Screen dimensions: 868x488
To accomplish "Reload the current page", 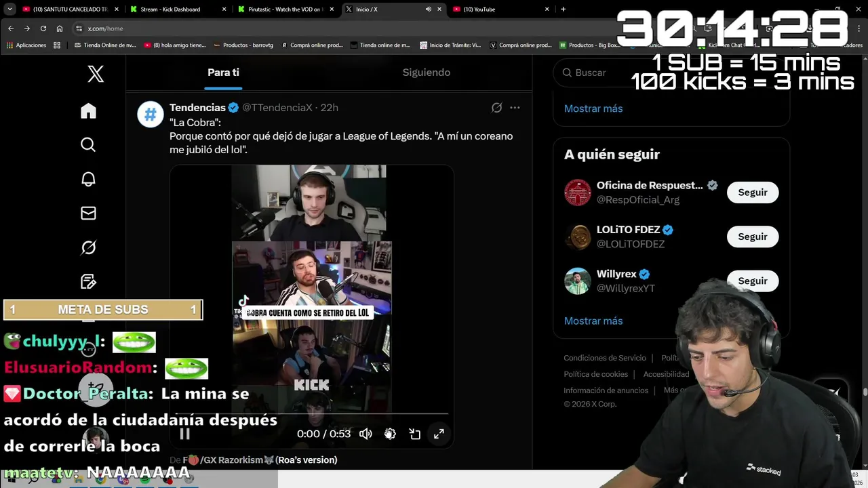I will click(43, 28).
